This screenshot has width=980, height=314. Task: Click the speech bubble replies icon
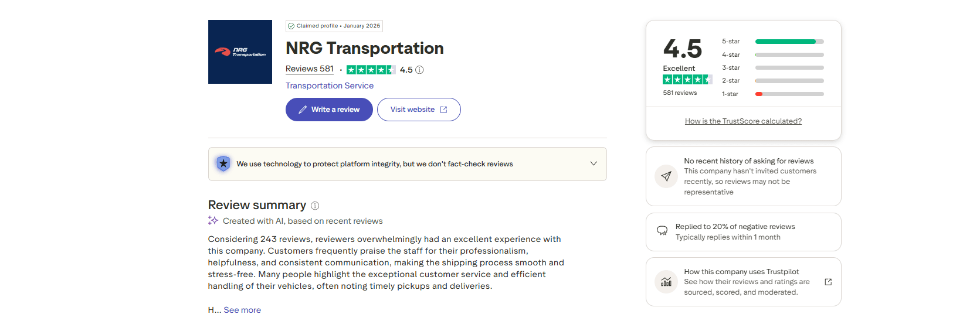[662, 231]
